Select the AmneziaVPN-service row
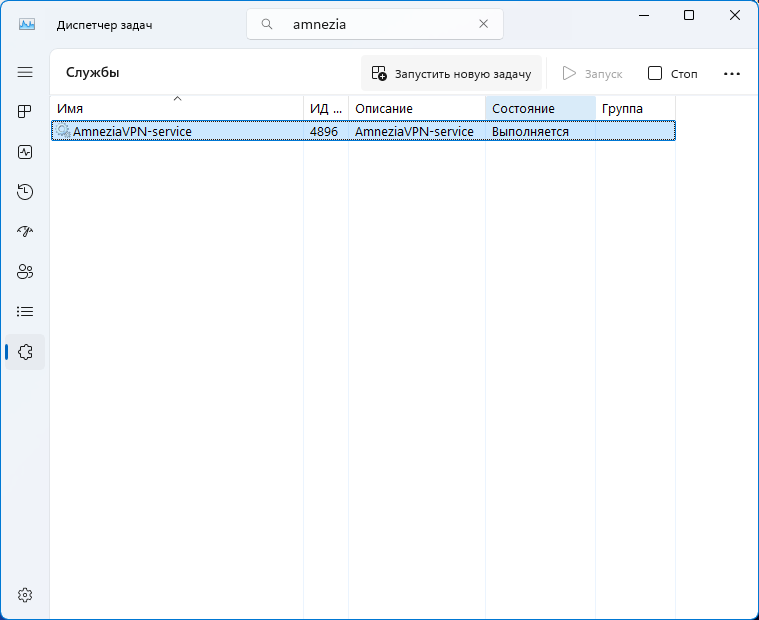The height and width of the screenshot is (620, 759). click(180, 131)
